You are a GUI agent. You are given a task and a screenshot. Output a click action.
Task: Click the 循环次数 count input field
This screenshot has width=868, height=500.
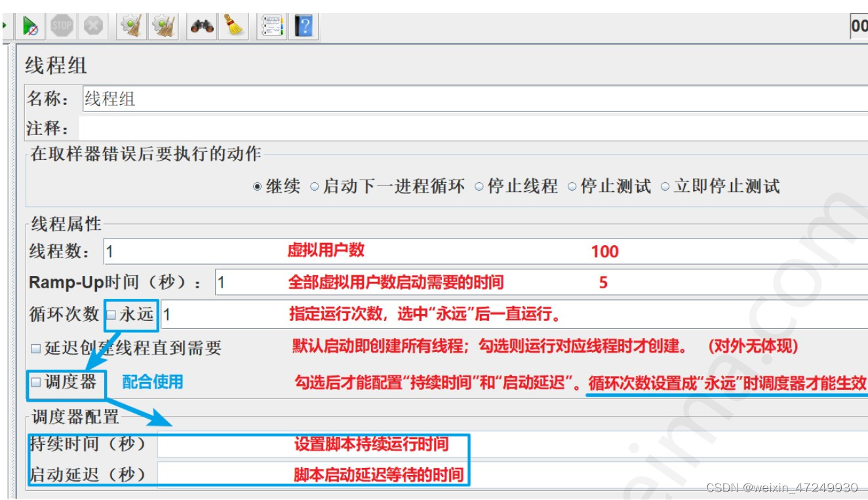[x=515, y=315]
